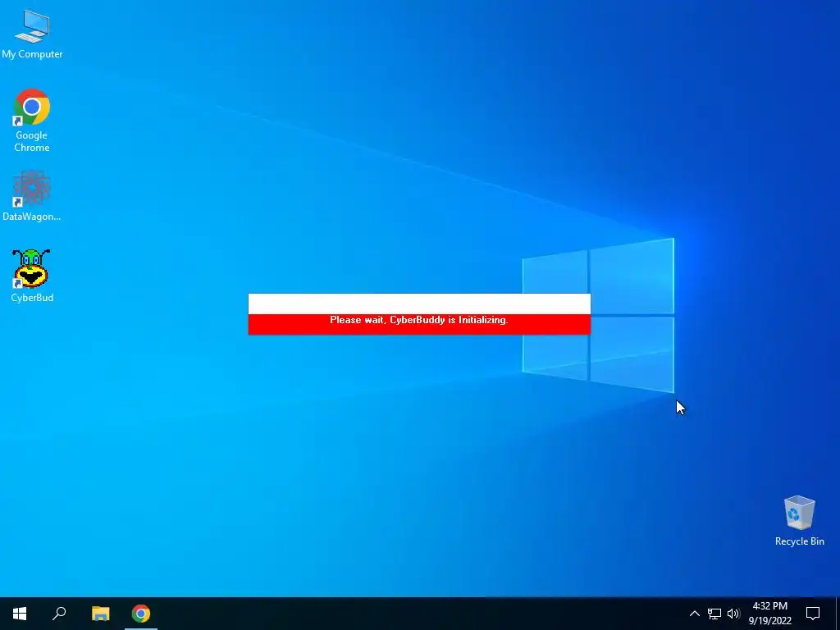Open File Explorer from the taskbar
Screen dimensions: 840x630
100,614
